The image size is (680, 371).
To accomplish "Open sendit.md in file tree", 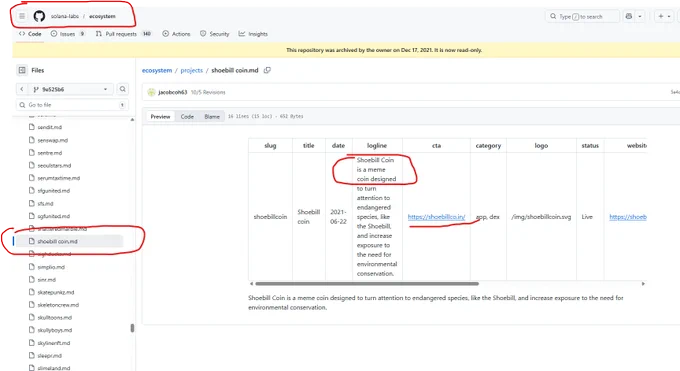I will tap(49, 127).
